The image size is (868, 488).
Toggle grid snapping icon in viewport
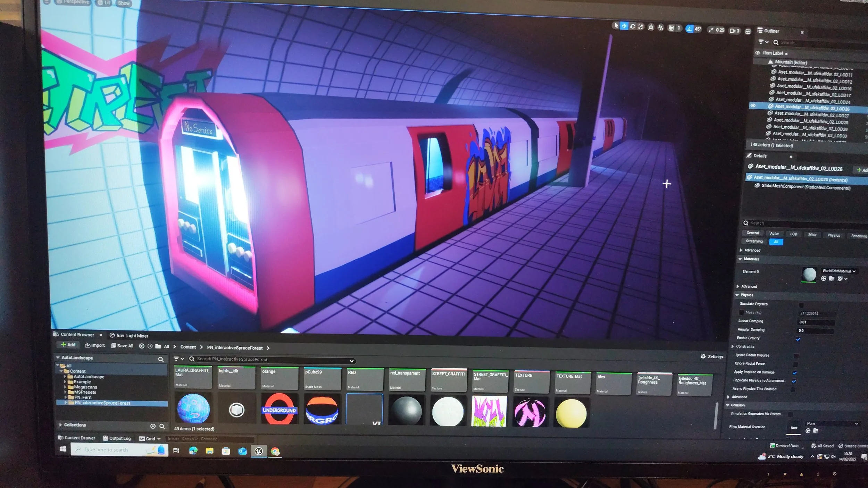tap(671, 28)
